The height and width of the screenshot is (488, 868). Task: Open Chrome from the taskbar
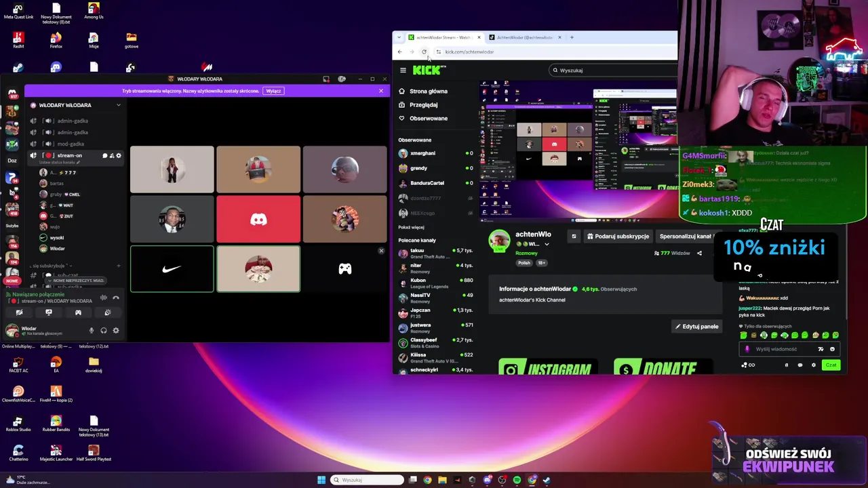click(427, 480)
